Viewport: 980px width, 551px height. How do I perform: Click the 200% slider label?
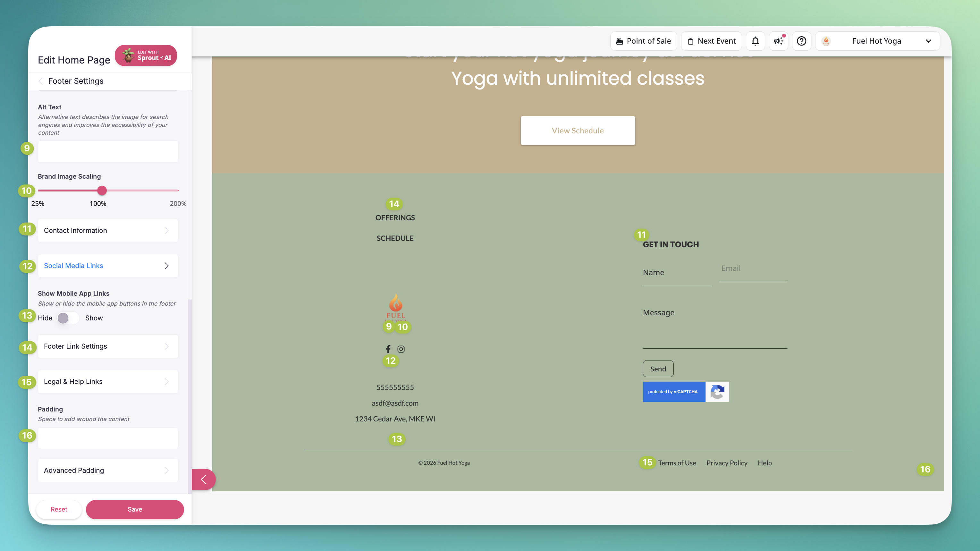coord(178,204)
